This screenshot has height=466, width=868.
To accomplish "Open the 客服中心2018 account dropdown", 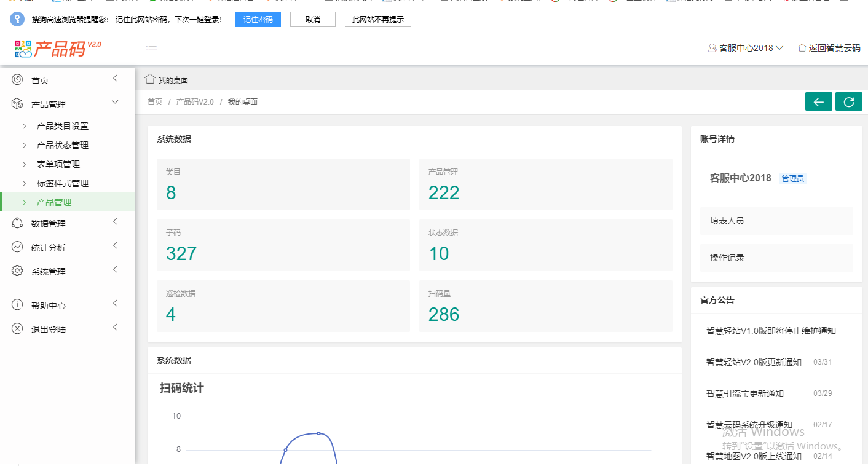I will (746, 48).
